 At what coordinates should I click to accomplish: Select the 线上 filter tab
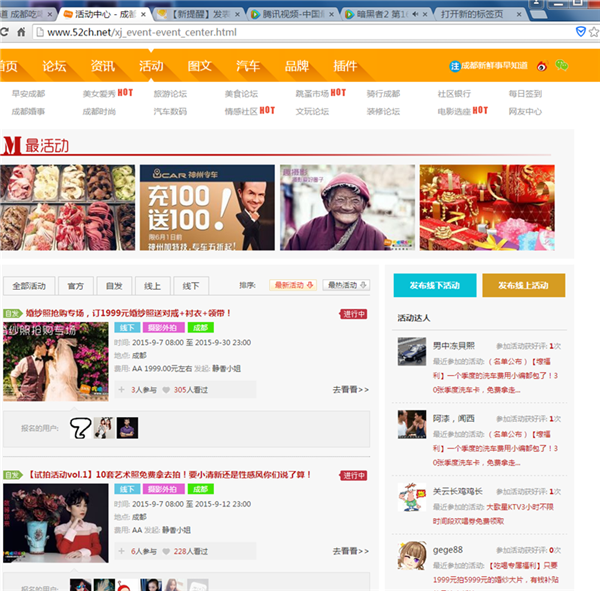[x=152, y=286]
